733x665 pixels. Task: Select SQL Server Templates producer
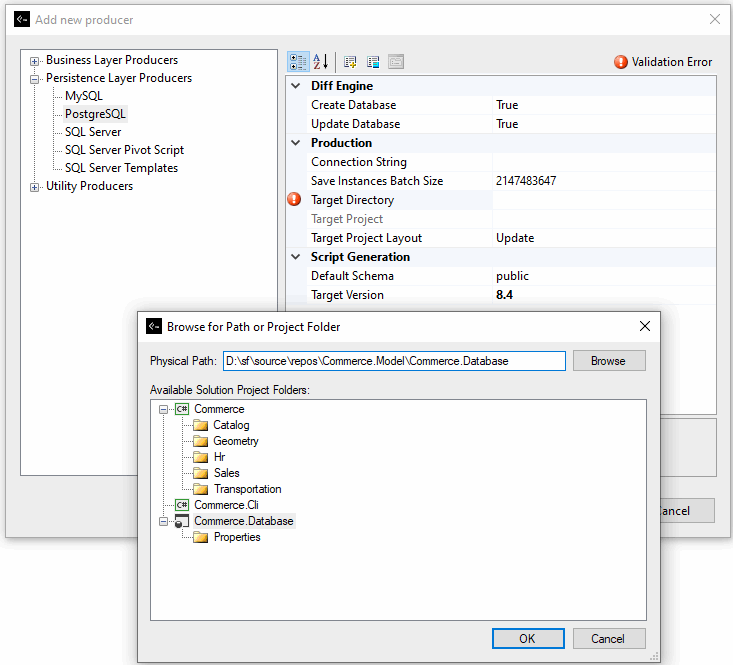tap(122, 168)
